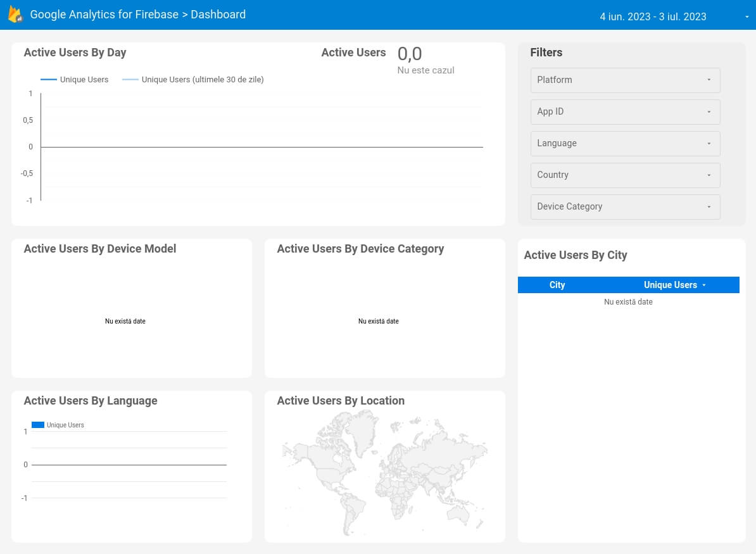Click the Active Users 0,0 scorecard value
Screen dimensions: 756x554
pyautogui.click(x=409, y=54)
